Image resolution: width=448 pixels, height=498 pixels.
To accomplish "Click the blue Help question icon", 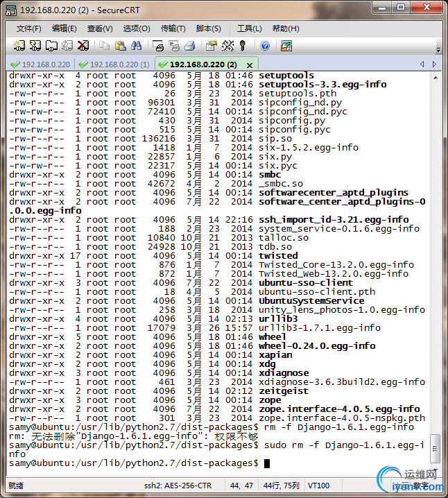I will [x=265, y=46].
